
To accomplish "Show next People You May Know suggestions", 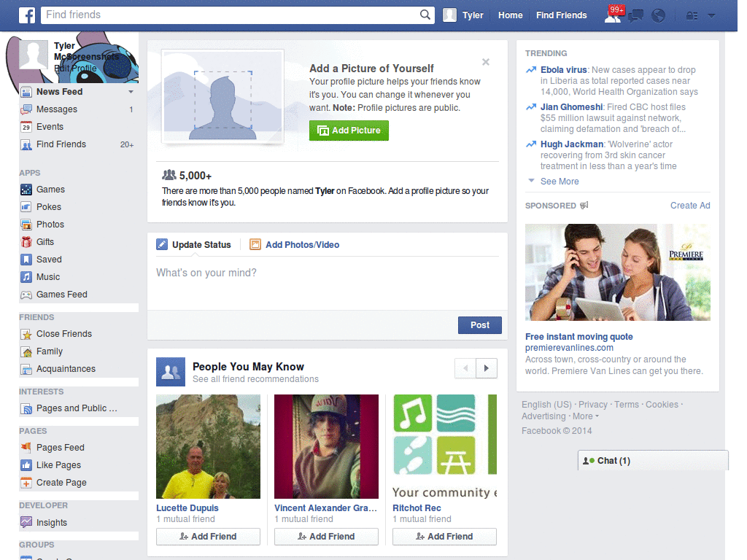I will [487, 368].
